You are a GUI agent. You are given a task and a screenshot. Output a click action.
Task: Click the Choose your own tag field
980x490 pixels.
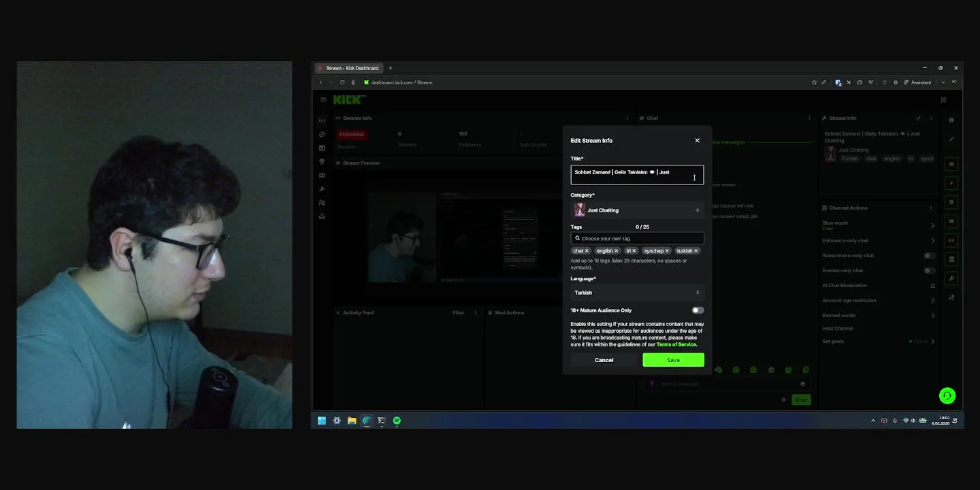[637, 238]
